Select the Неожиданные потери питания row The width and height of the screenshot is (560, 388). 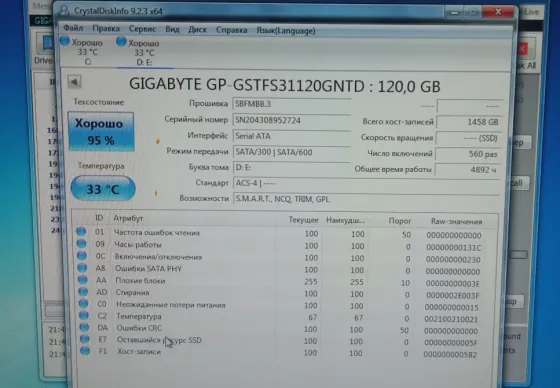[284, 306]
